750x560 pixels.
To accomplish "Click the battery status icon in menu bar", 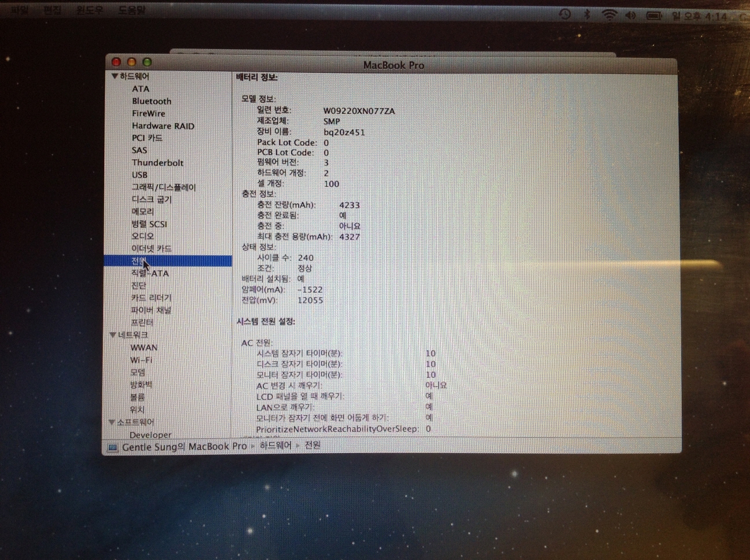I will 654,16.
